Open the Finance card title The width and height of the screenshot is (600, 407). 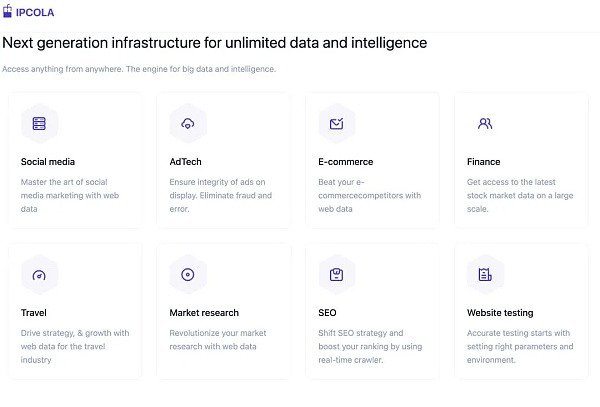[x=484, y=162]
